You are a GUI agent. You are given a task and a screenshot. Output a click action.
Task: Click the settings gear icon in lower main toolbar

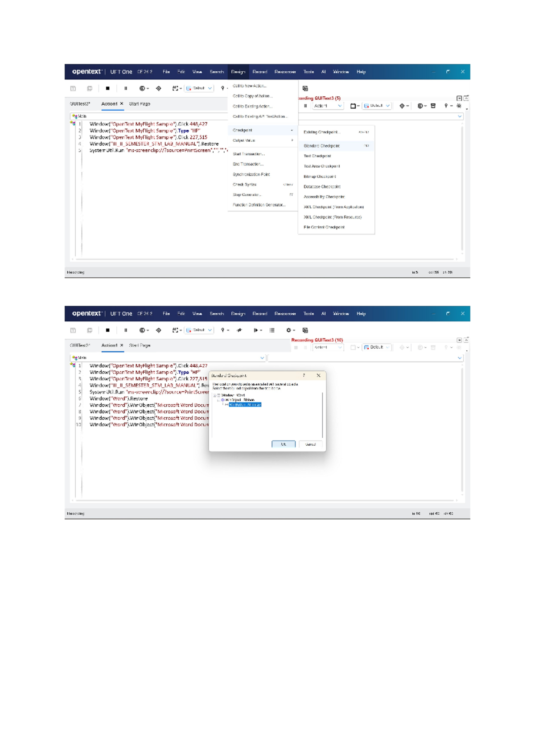(288, 330)
